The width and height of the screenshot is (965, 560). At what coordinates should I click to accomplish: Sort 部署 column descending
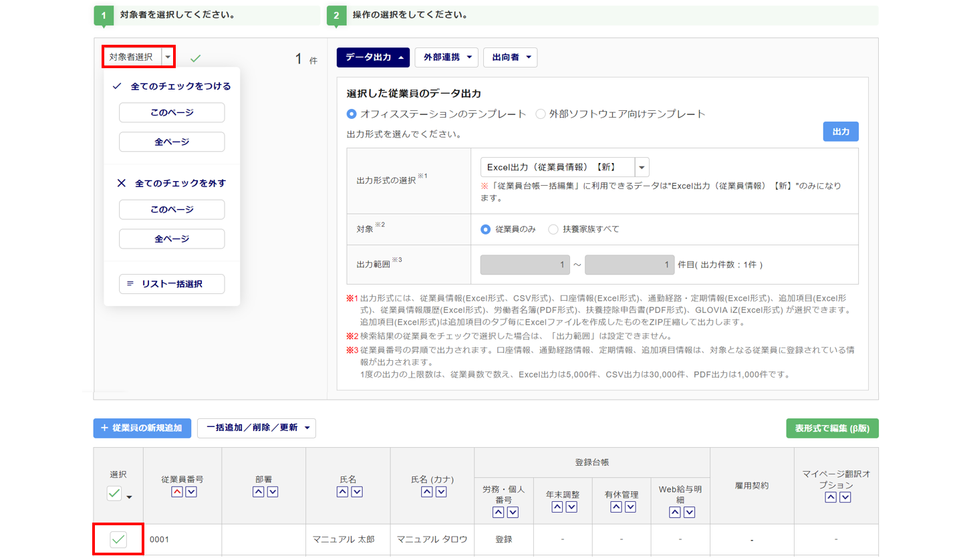click(272, 492)
